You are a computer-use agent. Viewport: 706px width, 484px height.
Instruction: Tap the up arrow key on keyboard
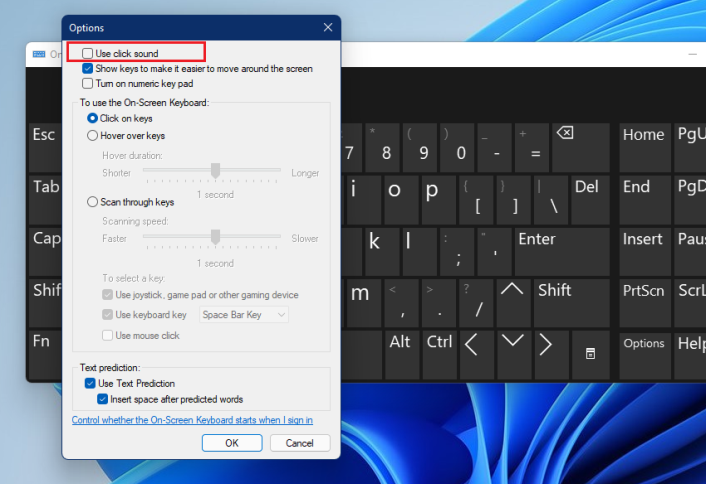512,302
